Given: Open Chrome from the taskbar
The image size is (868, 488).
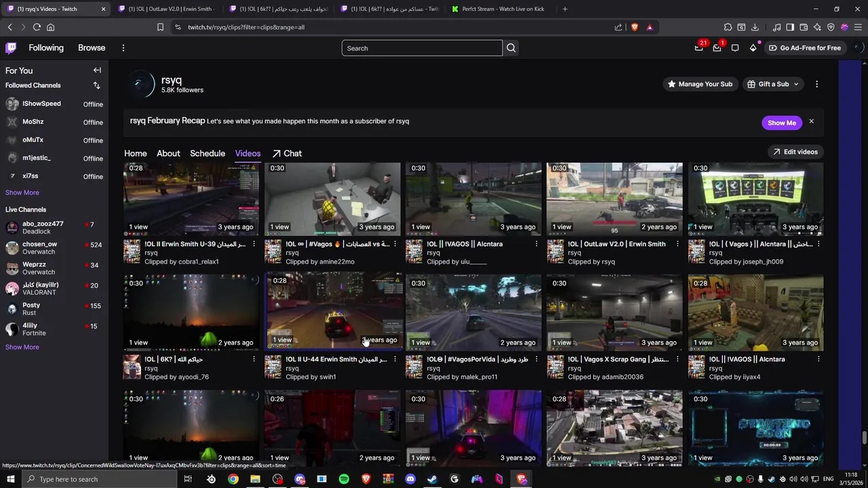Looking at the screenshot, I should click(233, 479).
